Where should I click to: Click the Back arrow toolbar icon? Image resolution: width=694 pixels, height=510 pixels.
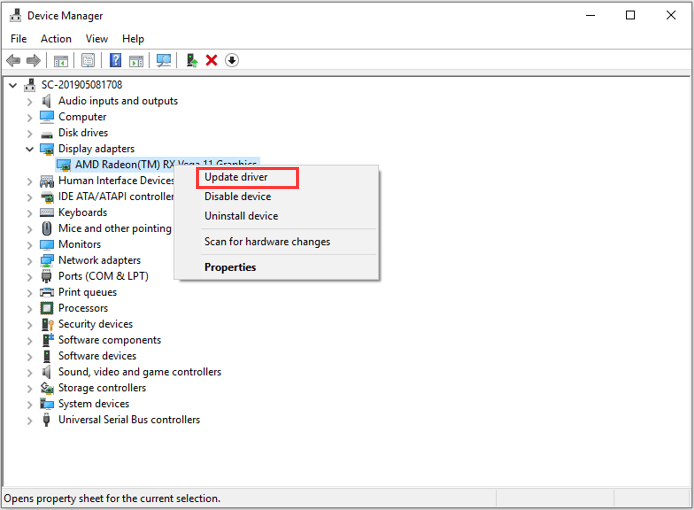click(13, 60)
